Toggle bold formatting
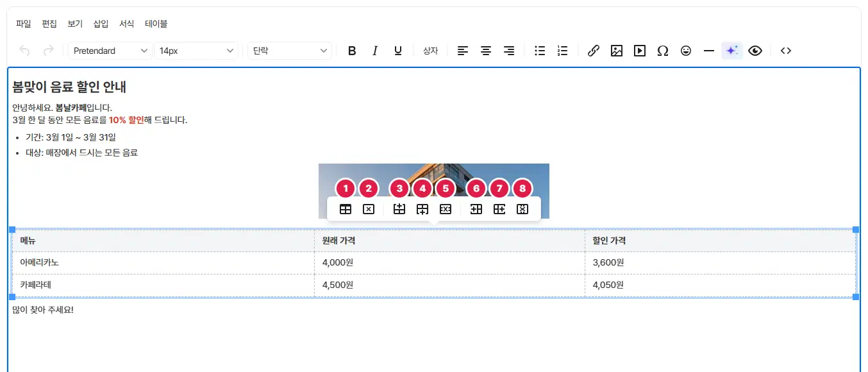 click(x=352, y=51)
